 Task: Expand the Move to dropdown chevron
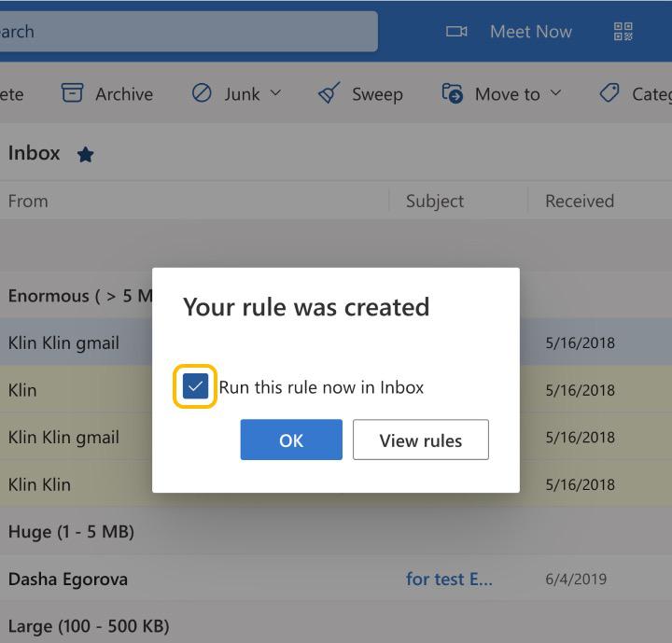click(x=555, y=93)
